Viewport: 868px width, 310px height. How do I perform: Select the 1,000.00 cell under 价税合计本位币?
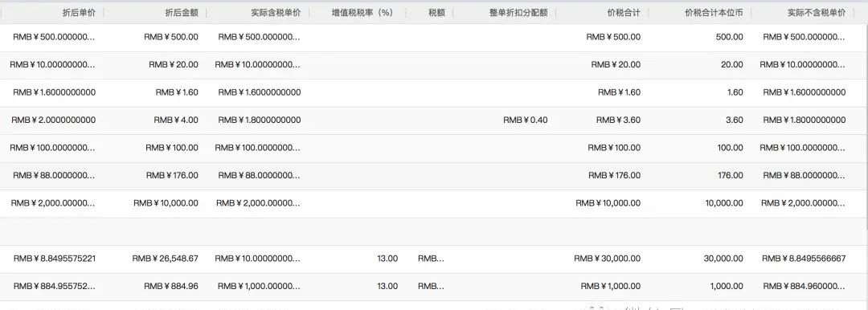(727, 286)
